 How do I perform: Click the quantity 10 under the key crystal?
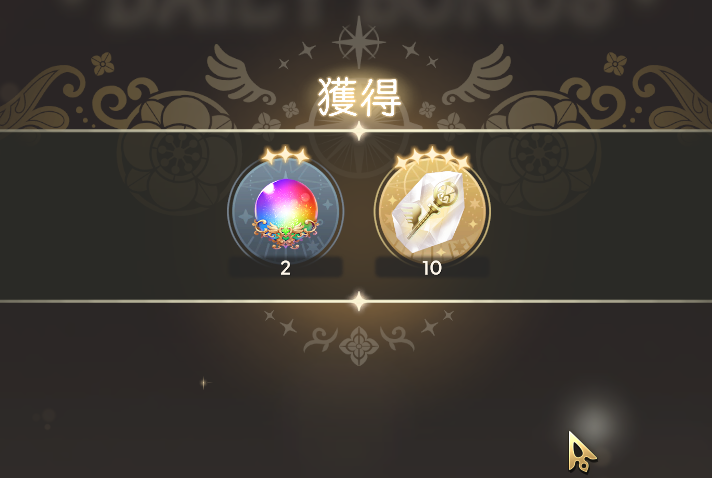click(x=432, y=268)
